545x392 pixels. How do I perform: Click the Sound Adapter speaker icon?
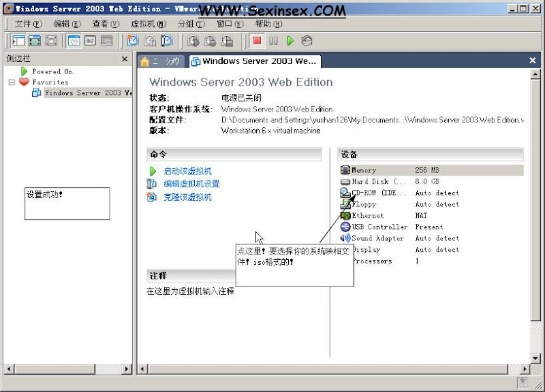(345, 238)
